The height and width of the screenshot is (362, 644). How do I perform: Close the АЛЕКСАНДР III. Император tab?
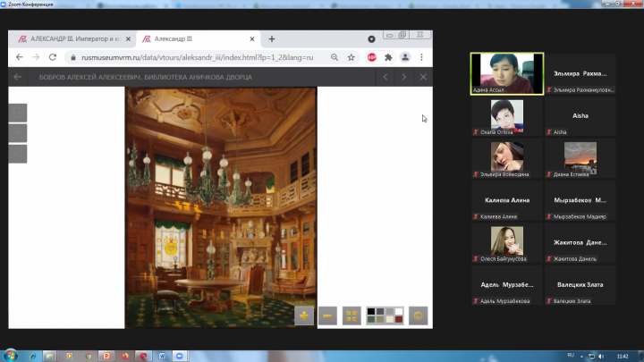(128, 39)
